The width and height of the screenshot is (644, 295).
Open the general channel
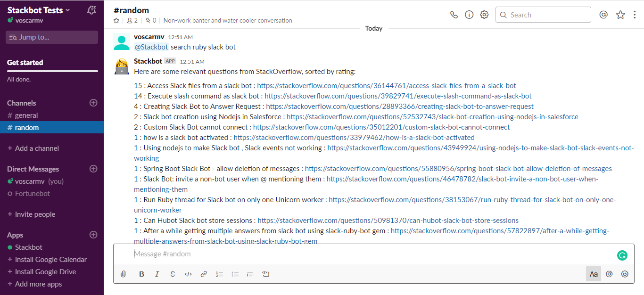[x=52, y=115]
